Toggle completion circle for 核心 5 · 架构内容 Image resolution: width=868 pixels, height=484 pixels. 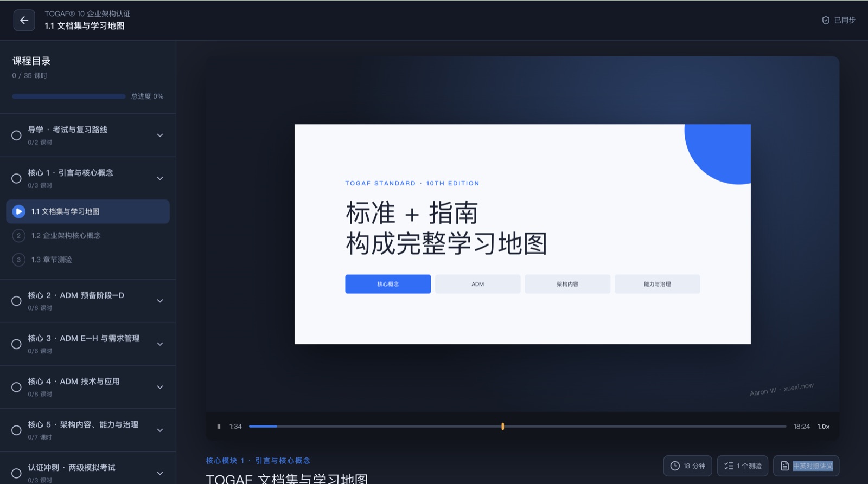tap(16, 430)
